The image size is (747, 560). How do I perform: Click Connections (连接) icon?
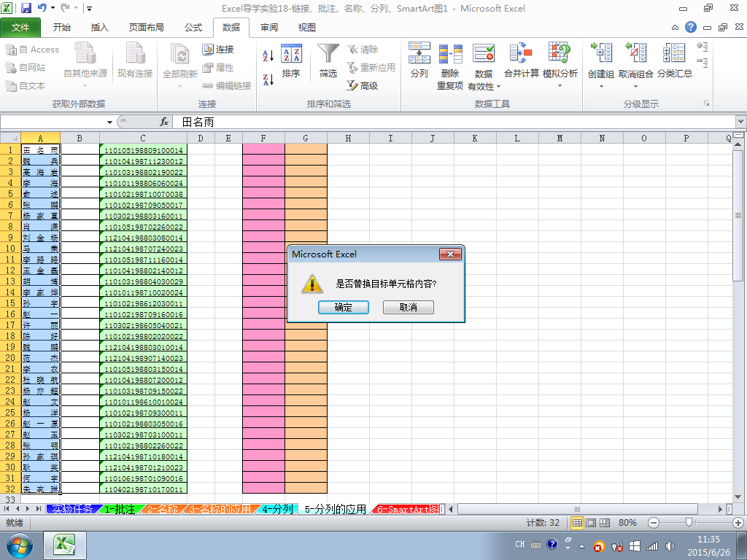pyautogui.click(x=217, y=50)
